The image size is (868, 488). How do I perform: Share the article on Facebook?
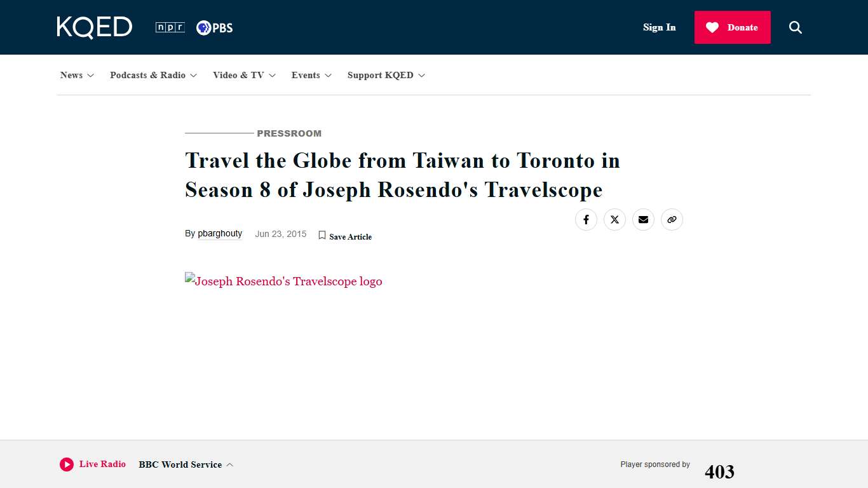click(586, 219)
